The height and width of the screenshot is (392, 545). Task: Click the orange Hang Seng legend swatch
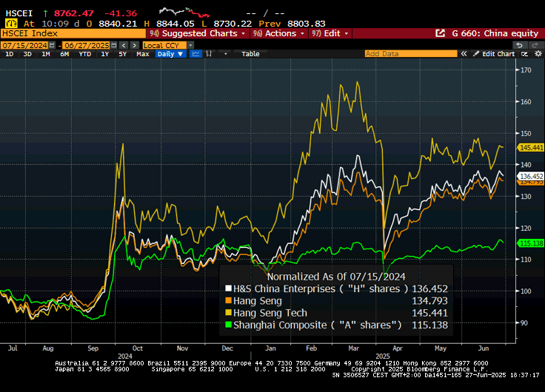pyautogui.click(x=228, y=301)
